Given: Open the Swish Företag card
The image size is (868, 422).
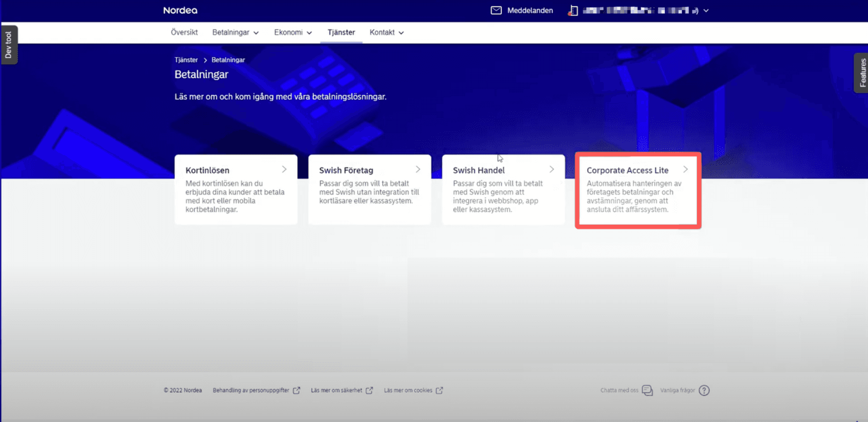Looking at the screenshot, I should (x=369, y=190).
